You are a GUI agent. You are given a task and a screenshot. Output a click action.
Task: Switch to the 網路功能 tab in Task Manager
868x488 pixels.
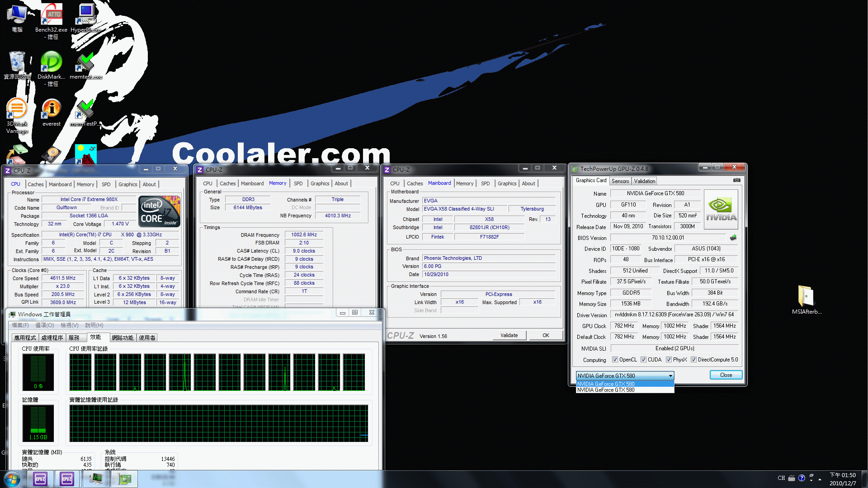pyautogui.click(x=123, y=338)
